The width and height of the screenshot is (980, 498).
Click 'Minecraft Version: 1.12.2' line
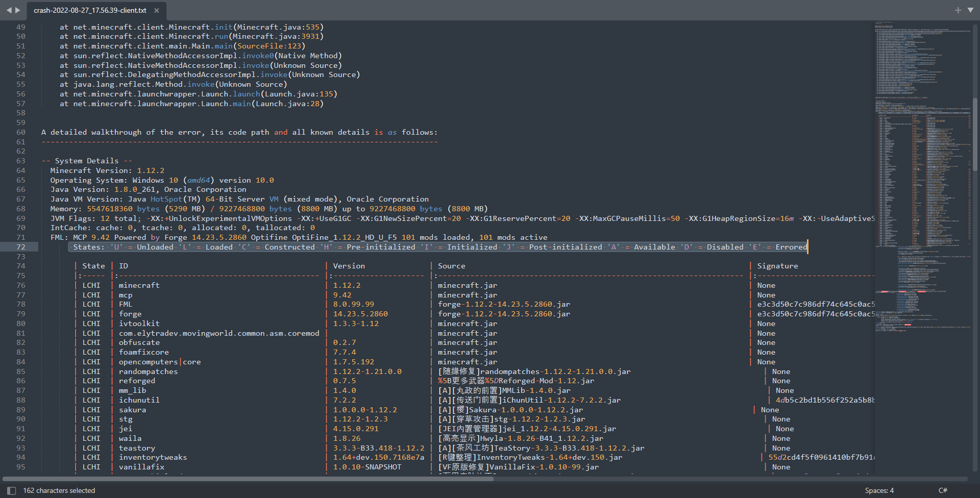click(107, 170)
